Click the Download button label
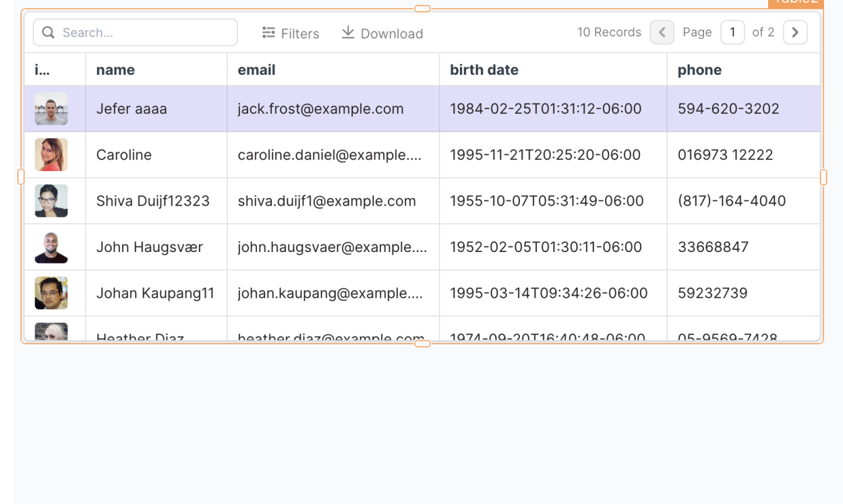 tap(391, 33)
